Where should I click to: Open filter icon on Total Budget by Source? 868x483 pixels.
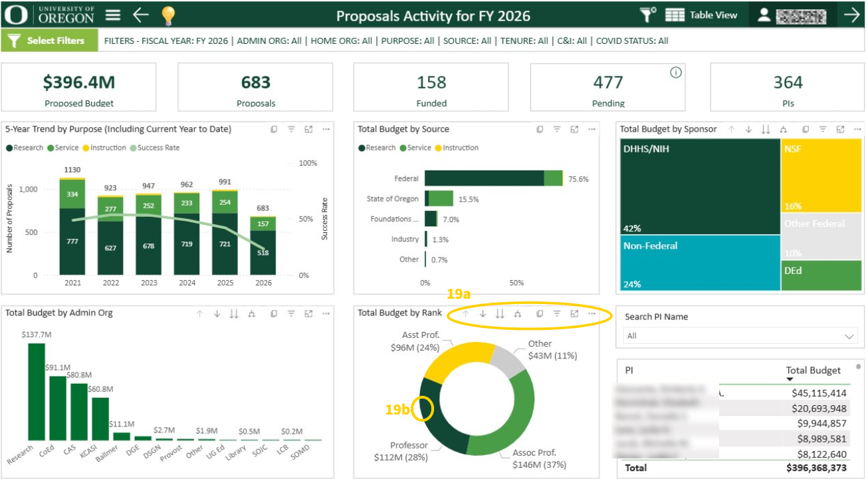coord(557,129)
